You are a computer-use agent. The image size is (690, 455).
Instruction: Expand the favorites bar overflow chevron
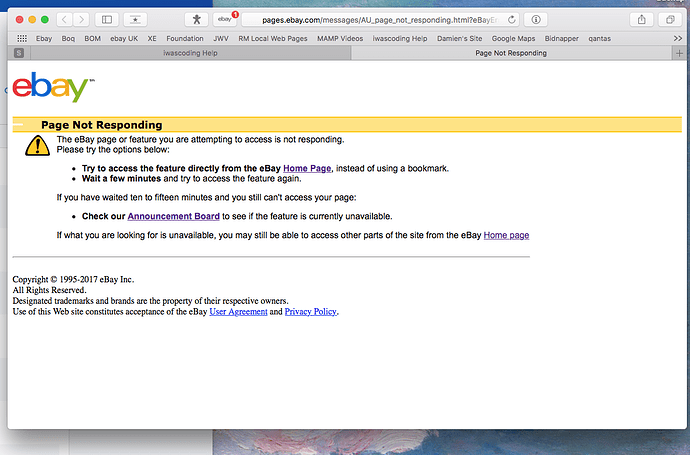coord(678,38)
